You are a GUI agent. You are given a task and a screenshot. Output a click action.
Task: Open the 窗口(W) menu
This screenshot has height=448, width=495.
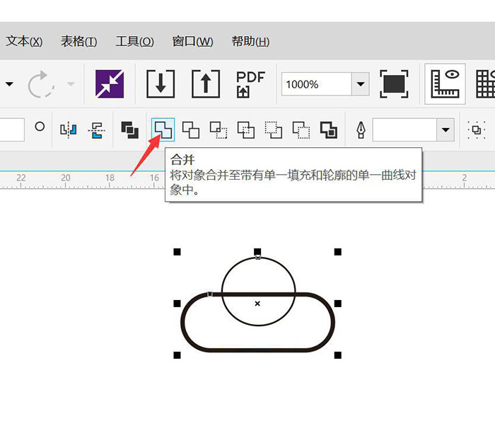pyautogui.click(x=192, y=41)
